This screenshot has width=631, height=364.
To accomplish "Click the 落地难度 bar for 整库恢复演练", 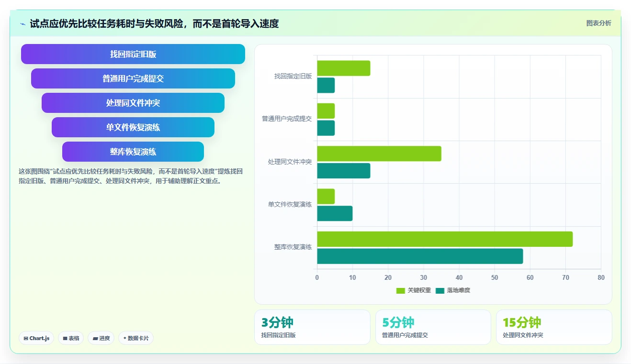I will click(x=420, y=256).
